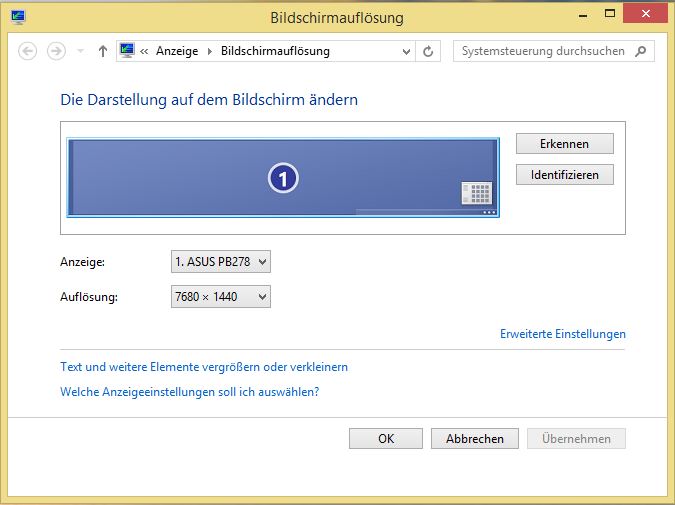Screen dimensions: 675x505
Task: Open the Anzeige dropdown showing ASUS PB278
Action: click(x=221, y=262)
